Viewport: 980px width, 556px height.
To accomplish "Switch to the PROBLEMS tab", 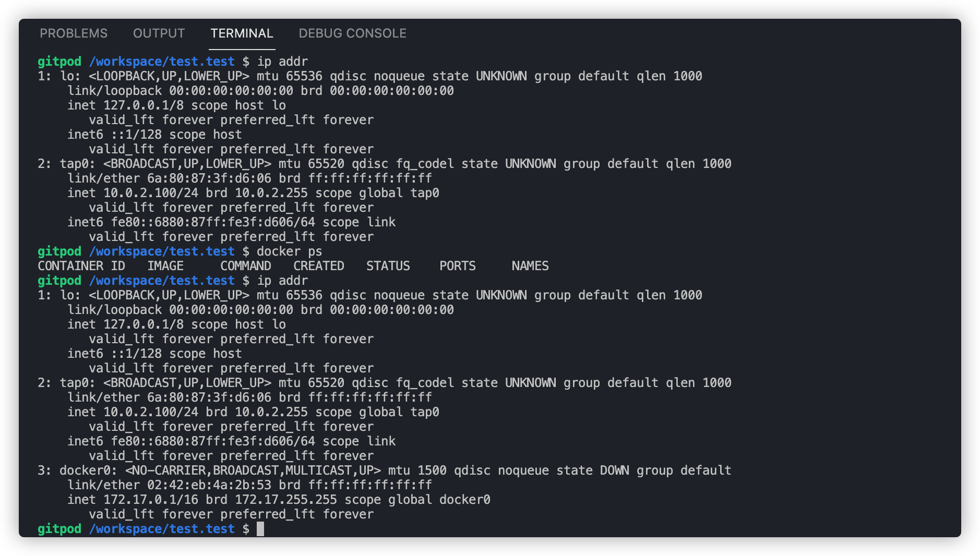I will [x=73, y=33].
